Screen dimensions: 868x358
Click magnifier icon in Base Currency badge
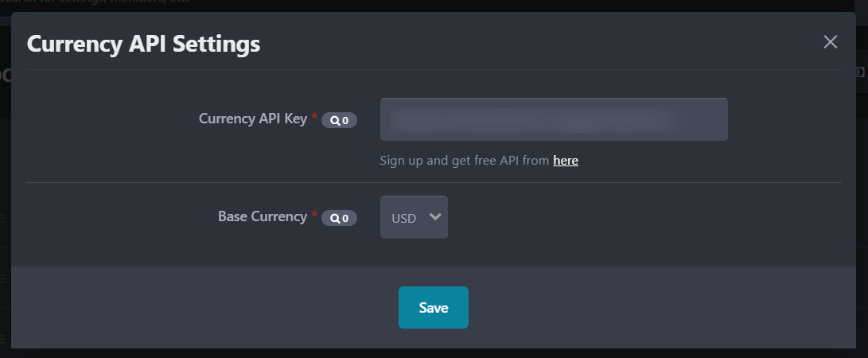pos(334,218)
